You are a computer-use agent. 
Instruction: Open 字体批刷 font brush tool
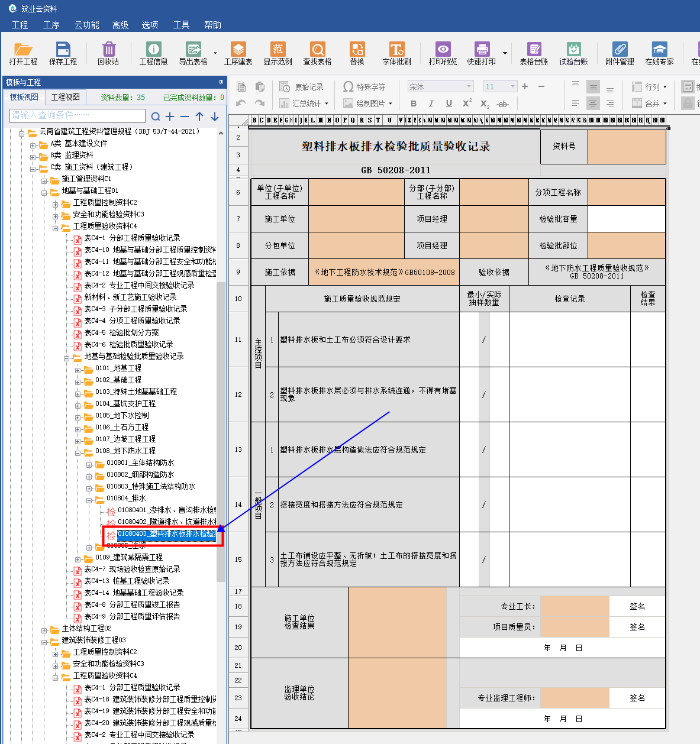tap(396, 53)
